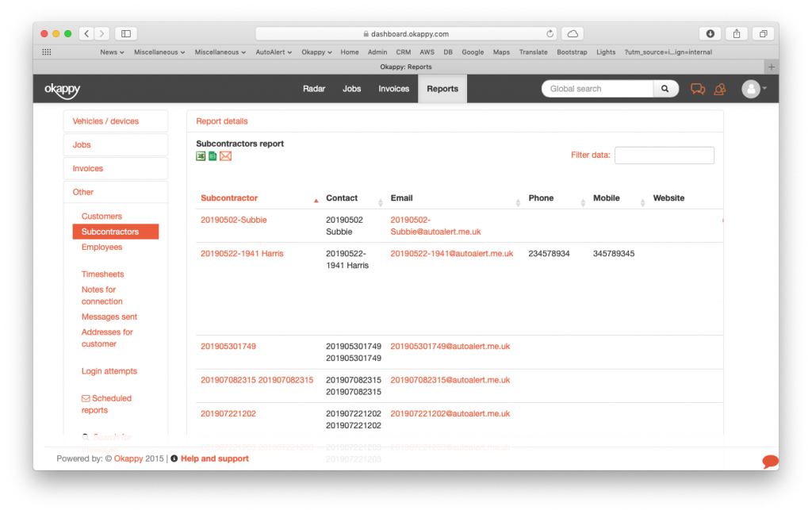This screenshot has height=514, width=812.
Task: Show Safari downloads
Action: [710, 33]
